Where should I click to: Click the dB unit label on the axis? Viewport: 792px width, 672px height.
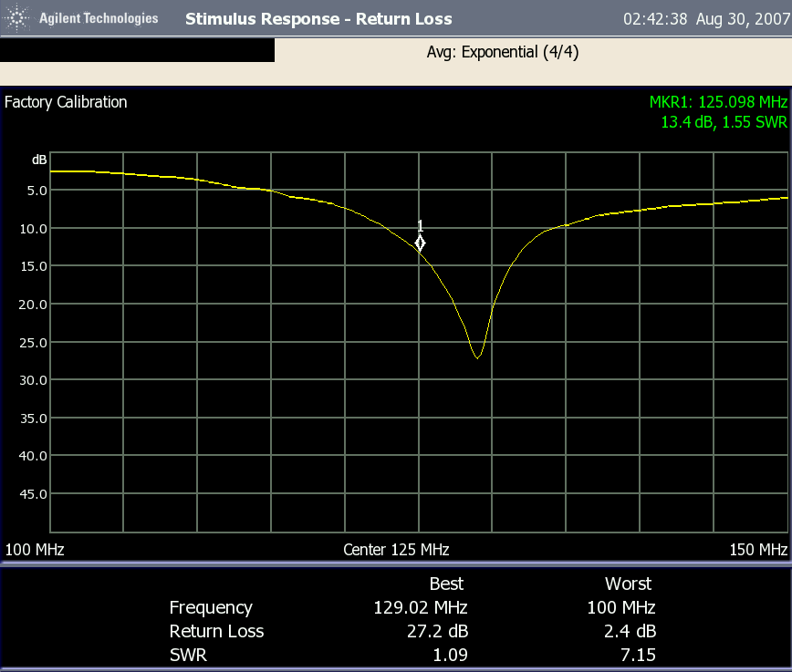point(39,160)
